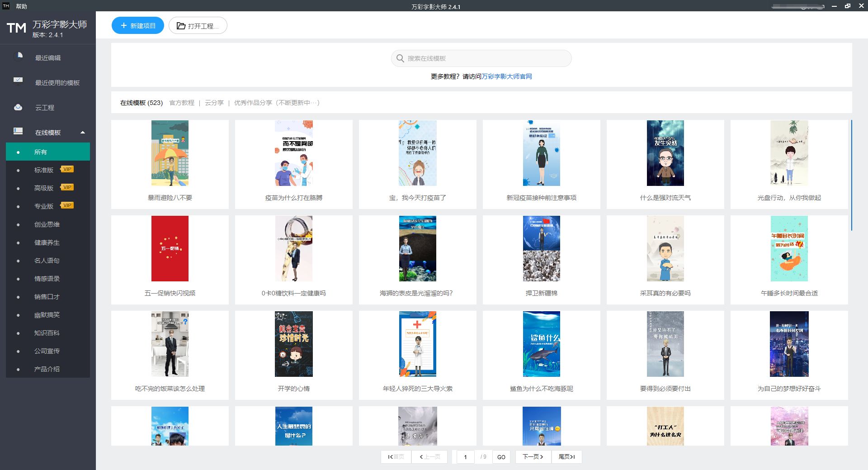
Task: Open the 海狮的表皮是光溜溜的吗 thumbnail
Action: 418,248
